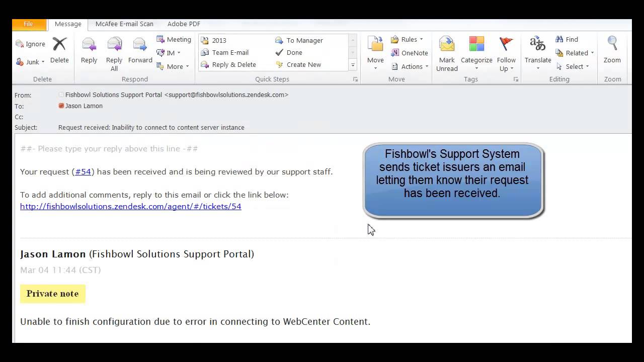Screen dimensions: 644x362
Task: Click Find in the Editing group
Action: pos(567,39)
